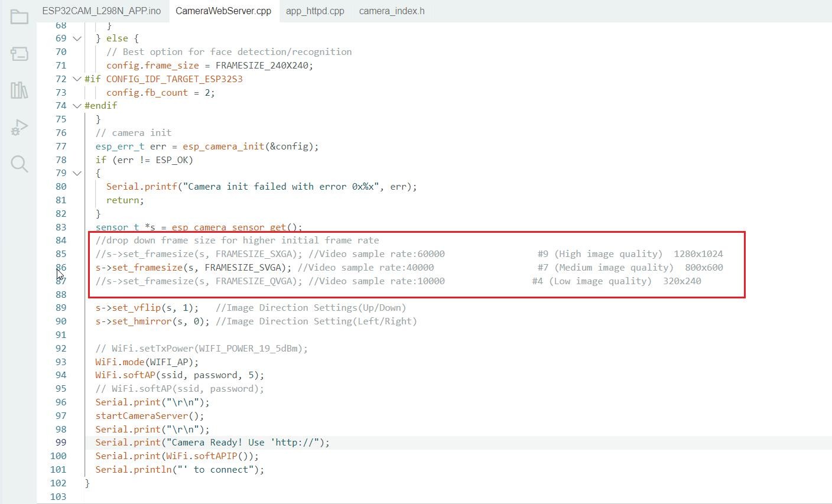Switch to the ESP32CAM_L298N_APP.ino tab
The width and height of the screenshot is (832, 504).
(101, 11)
